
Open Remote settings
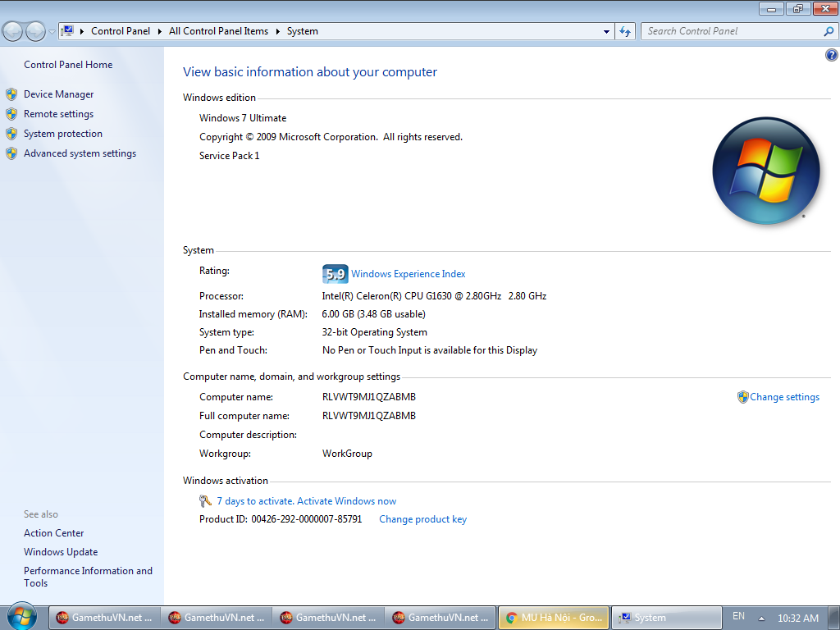click(58, 114)
